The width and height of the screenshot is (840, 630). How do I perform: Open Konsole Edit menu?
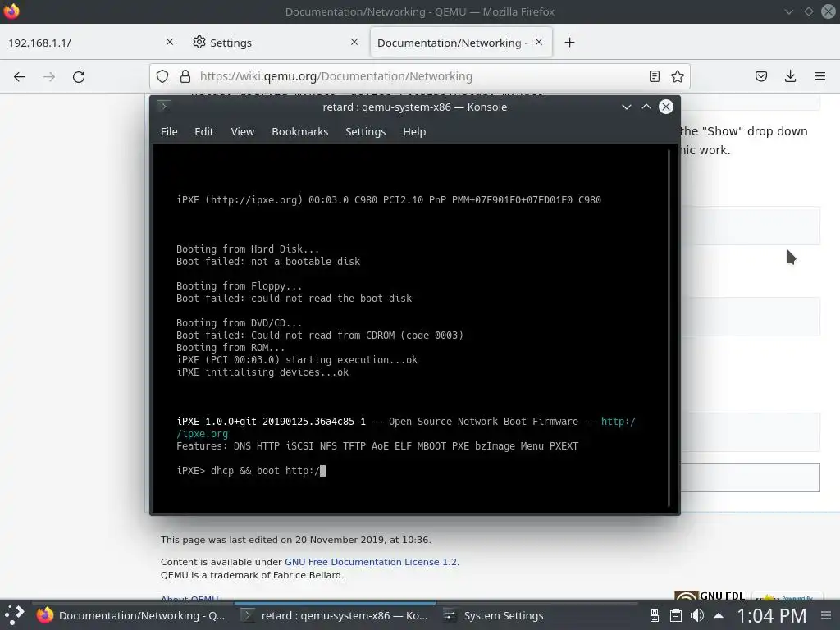[x=203, y=132]
